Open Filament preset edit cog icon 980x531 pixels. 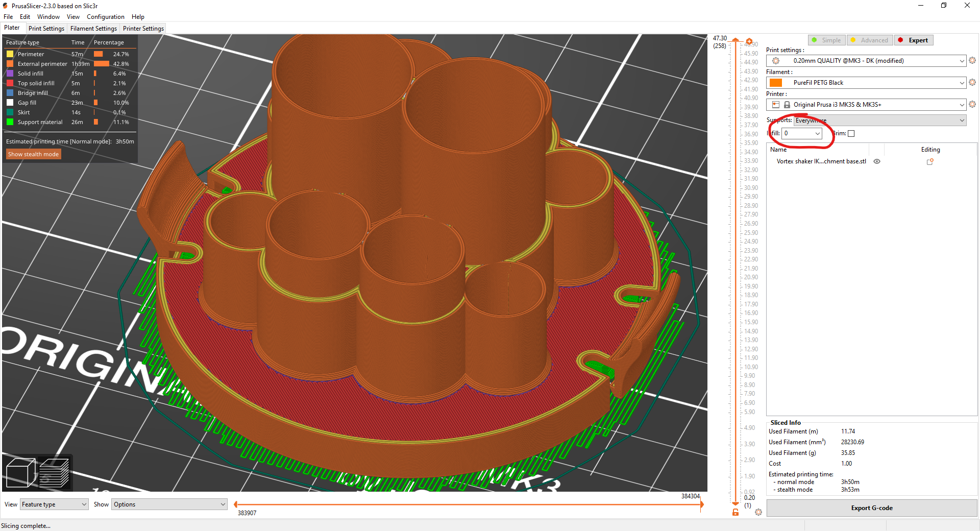(x=972, y=82)
